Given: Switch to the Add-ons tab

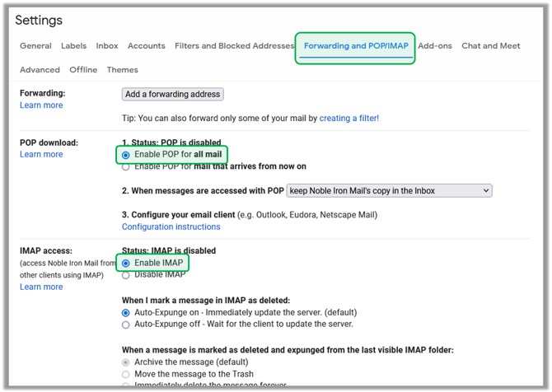Looking at the screenshot, I should (x=434, y=46).
